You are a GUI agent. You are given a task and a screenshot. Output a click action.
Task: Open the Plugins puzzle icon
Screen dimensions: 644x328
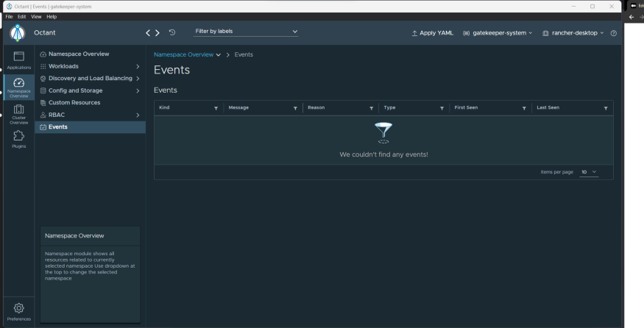click(19, 138)
